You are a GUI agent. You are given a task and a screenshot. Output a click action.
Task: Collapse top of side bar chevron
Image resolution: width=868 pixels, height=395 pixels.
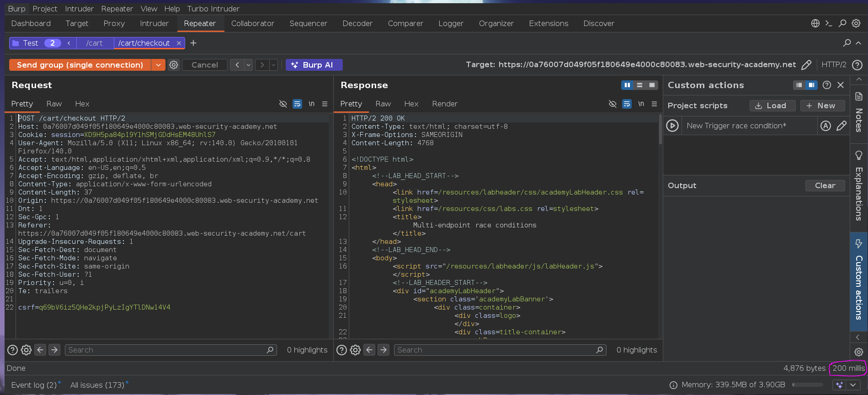coord(859,79)
